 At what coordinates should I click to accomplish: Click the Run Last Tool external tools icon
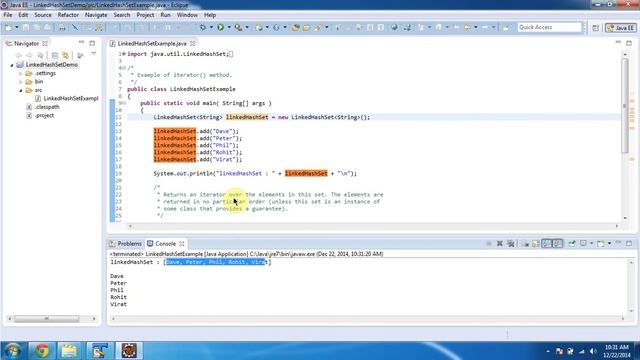(238, 27)
